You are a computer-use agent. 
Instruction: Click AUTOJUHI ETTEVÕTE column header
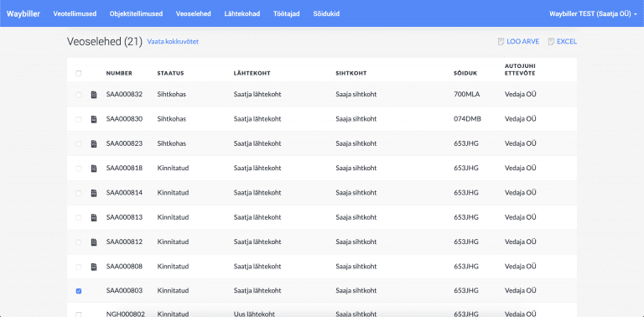[x=520, y=70]
